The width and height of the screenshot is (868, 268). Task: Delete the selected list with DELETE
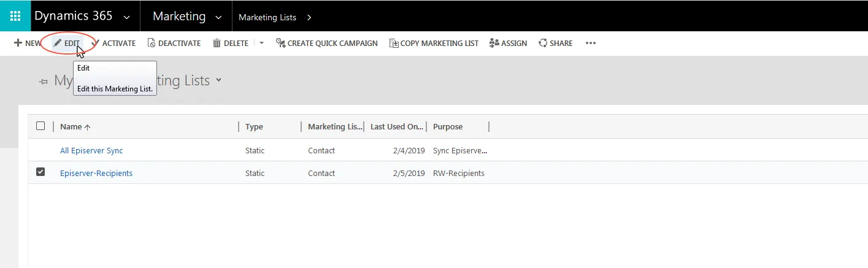(x=231, y=43)
